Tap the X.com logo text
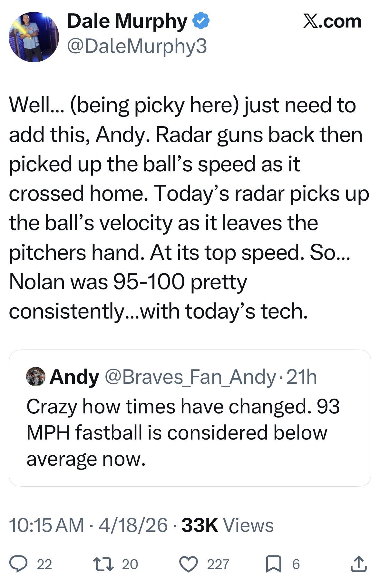The image size is (380, 588). click(332, 21)
